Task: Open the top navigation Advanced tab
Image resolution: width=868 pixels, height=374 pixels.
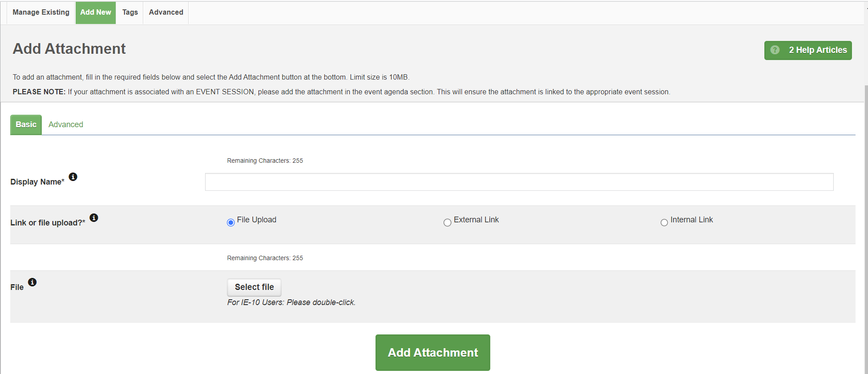Action: [x=166, y=12]
